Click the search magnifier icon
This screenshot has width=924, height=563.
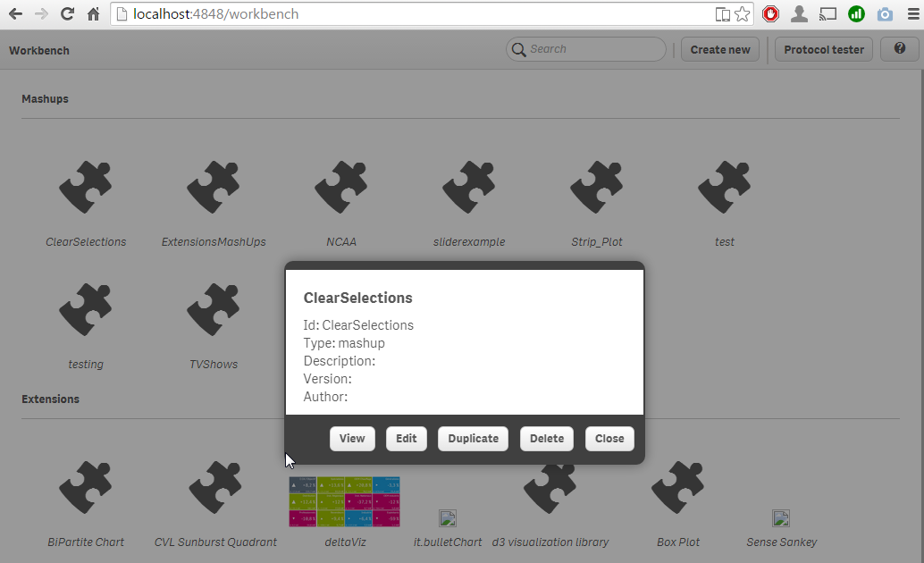518,49
